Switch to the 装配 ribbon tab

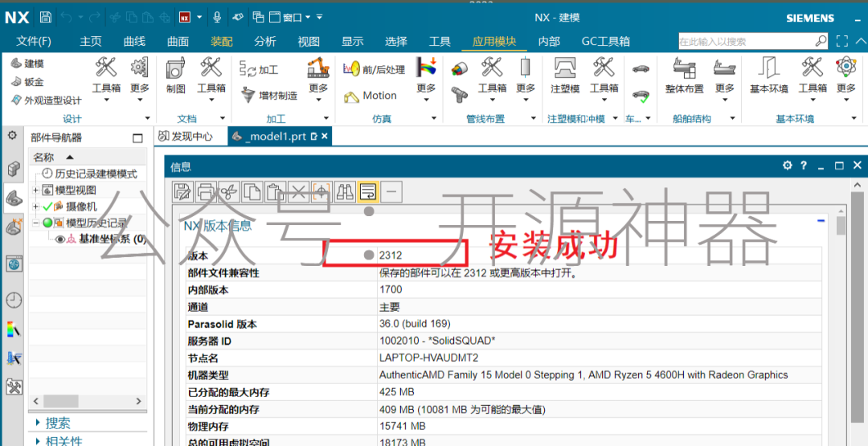tap(222, 42)
